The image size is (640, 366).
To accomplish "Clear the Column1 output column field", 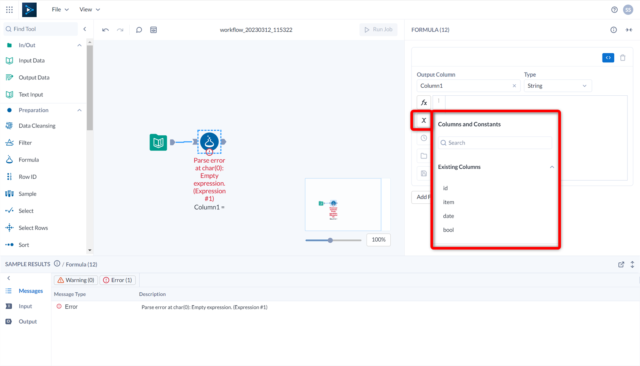I will pyautogui.click(x=514, y=86).
